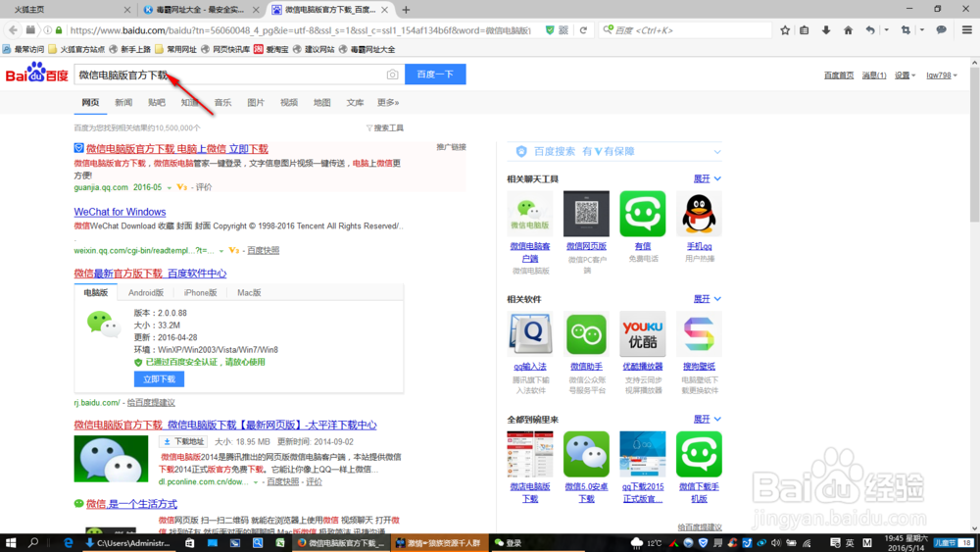Open the 微信,是一个生活方式 result

(x=131, y=504)
